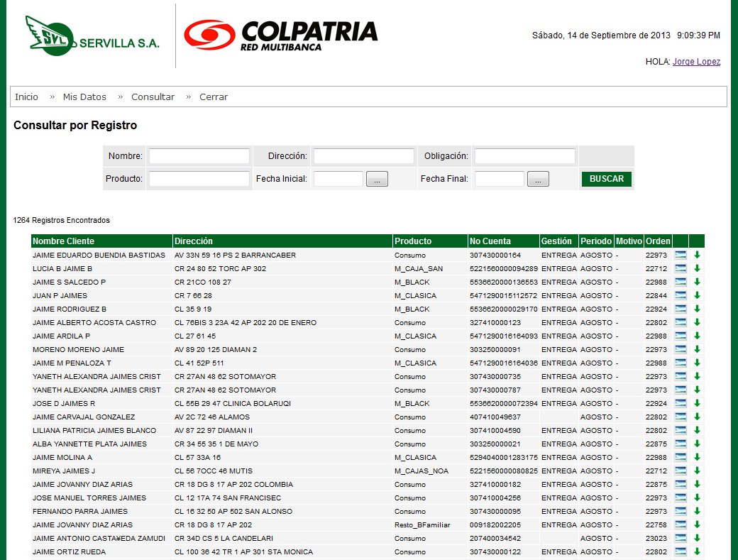This screenshot has width=738, height=560.
Task: View the image icon for JOSE D JAIMES R
Action: click(680, 403)
